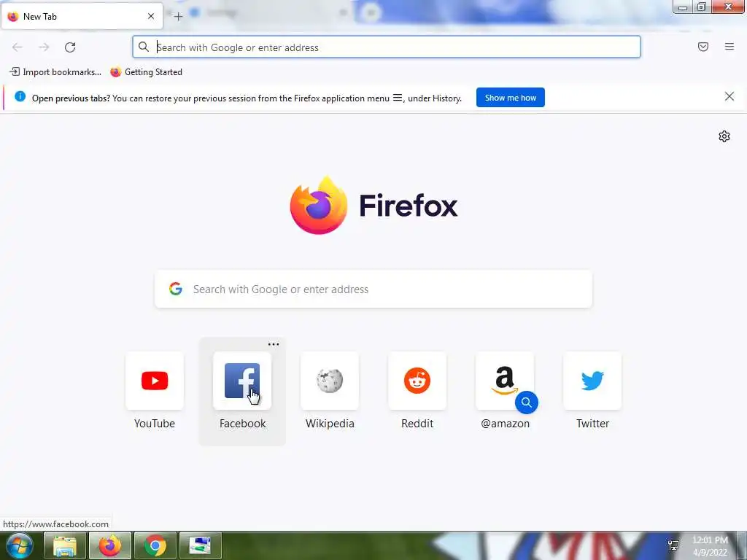This screenshot has height=560, width=747.
Task: Select the New Tab tab
Action: (x=82, y=16)
